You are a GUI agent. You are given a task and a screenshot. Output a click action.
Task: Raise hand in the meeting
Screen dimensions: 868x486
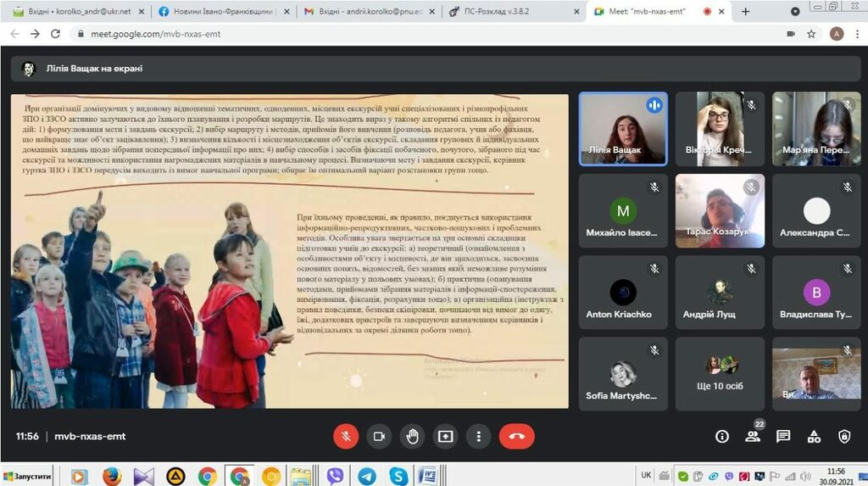[412, 436]
